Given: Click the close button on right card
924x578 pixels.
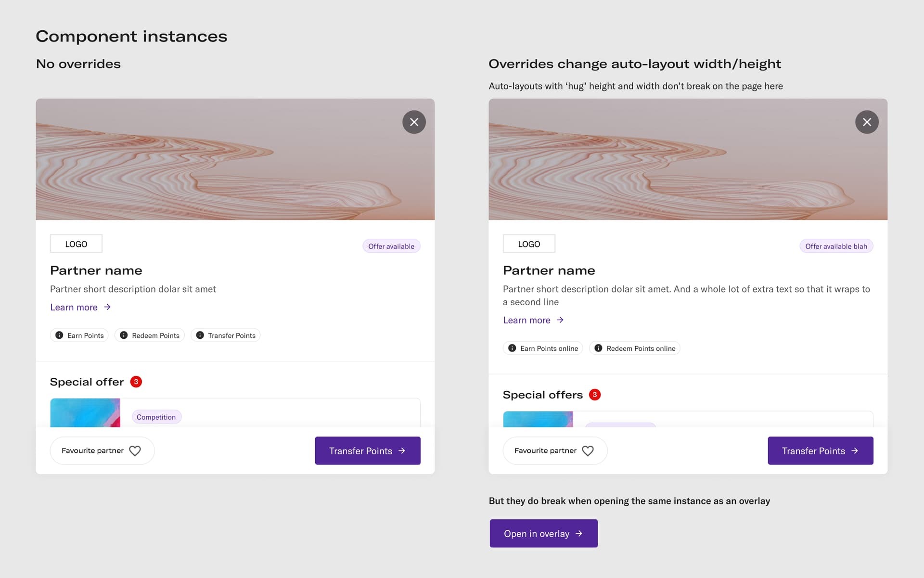Looking at the screenshot, I should pyautogui.click(x=867, y=121).
